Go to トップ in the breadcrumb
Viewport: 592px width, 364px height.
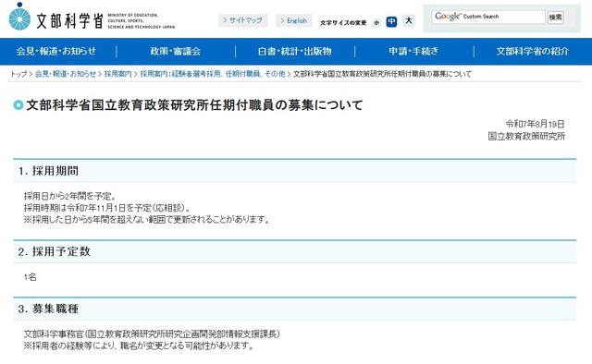(18, 74)
